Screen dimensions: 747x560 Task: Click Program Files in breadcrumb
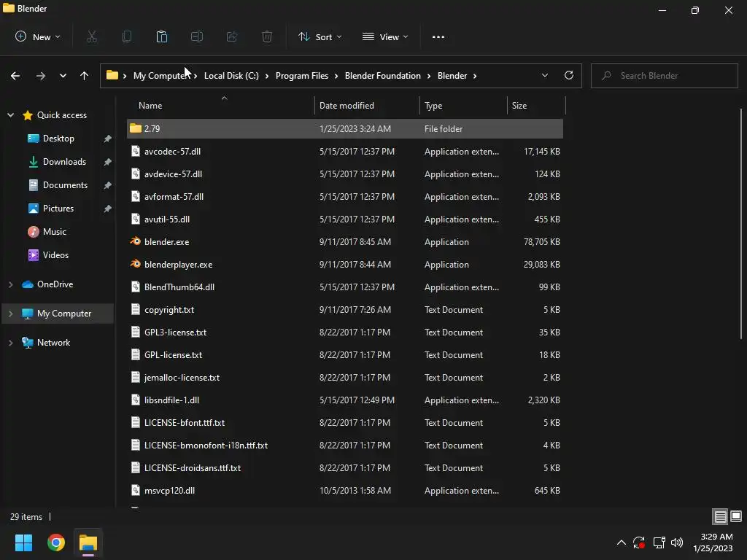302,76
